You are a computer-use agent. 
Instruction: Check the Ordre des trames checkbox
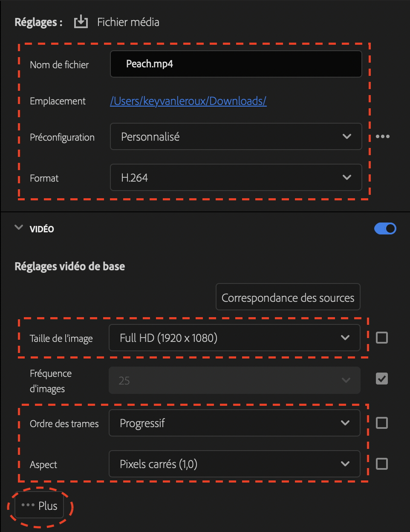pyautogui.click(x=381, y=422)
